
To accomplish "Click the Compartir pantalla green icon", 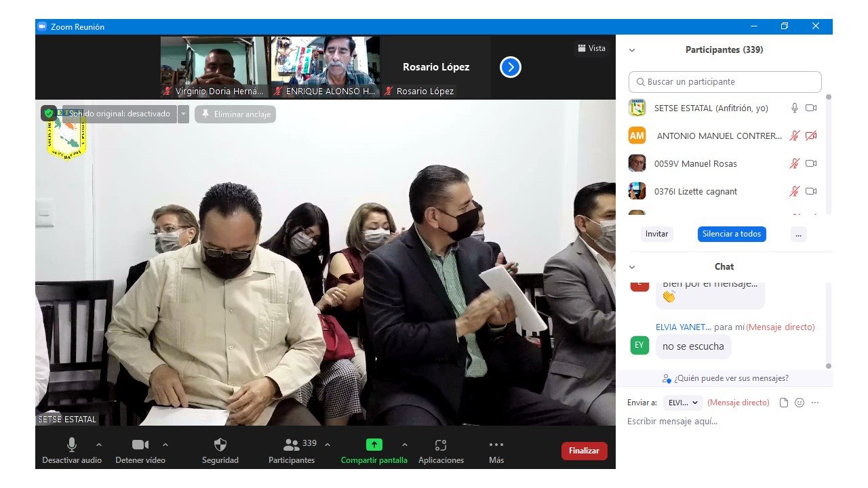I will pyautogui.click(x=374, y=445).
